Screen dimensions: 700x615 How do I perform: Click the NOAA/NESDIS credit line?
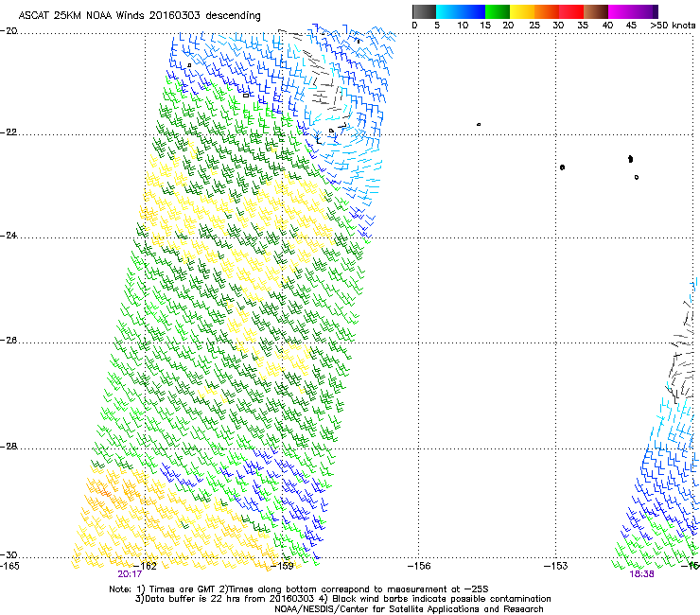[x=409, y=609]
